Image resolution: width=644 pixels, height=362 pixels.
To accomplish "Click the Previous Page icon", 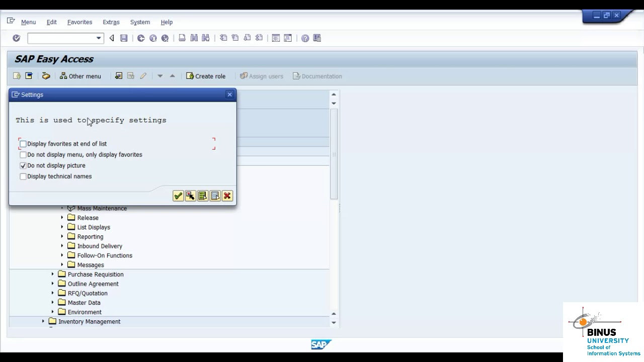I will (235, 38).
